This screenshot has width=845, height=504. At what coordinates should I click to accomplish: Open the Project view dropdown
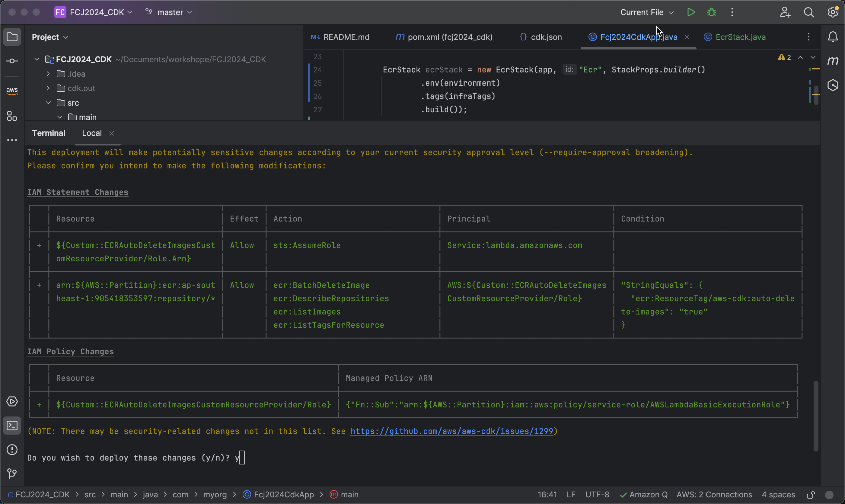coord(50,37)
